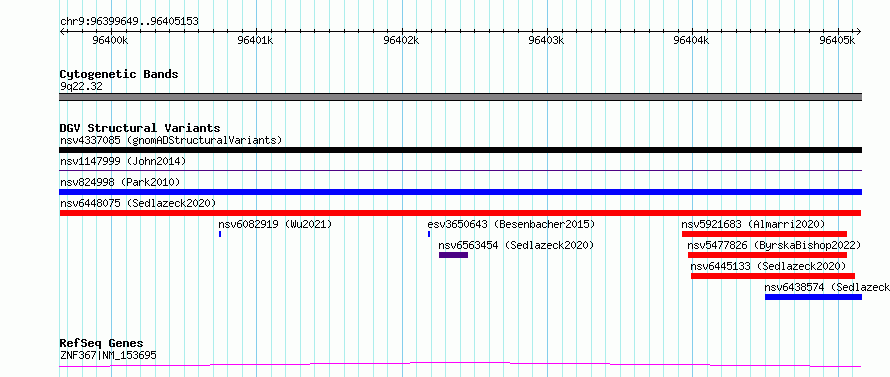
Task: Click the 96404k ruler position
Action: pos(692,40)
